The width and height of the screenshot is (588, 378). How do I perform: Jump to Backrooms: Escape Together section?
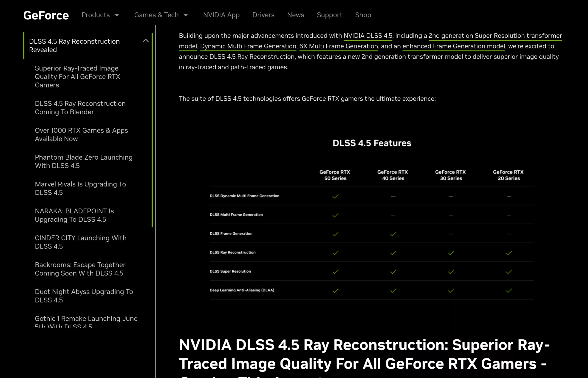[80, 269]
